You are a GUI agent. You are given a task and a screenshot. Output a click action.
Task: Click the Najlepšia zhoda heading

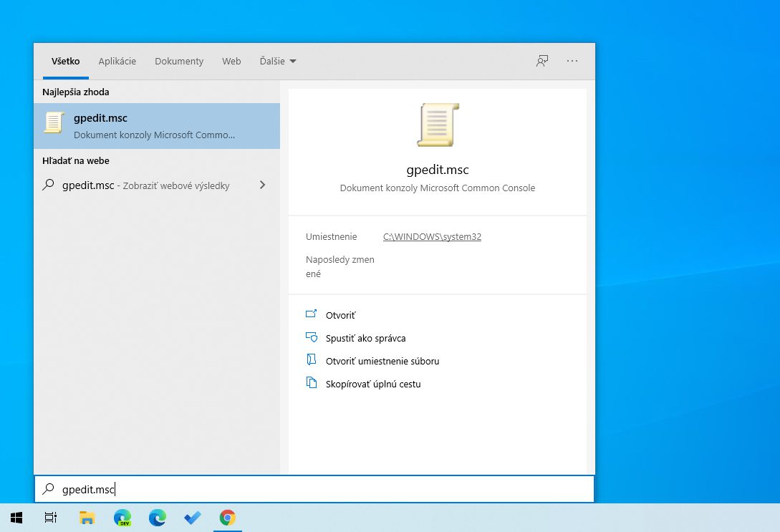click(76, 92)
